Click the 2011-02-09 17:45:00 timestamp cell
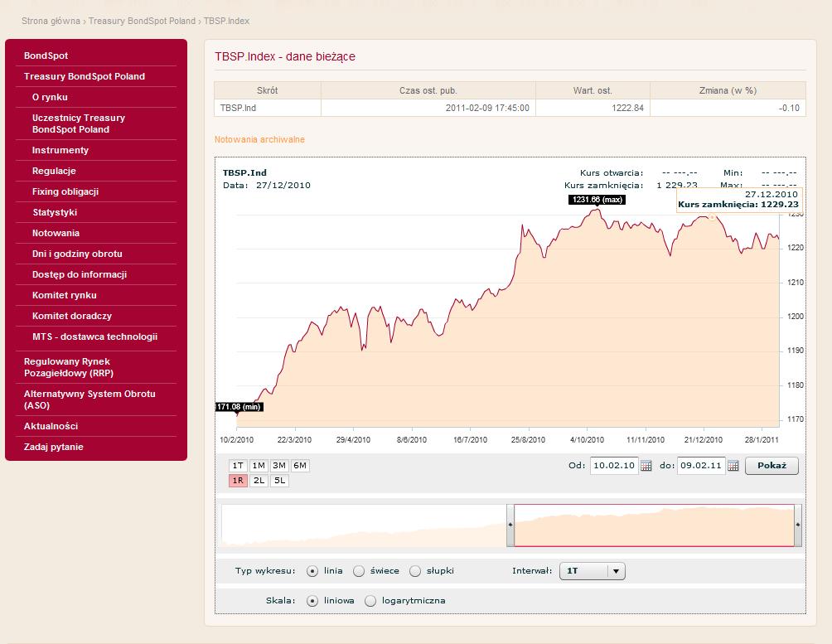The image size is (832, 644). click(x=428, y=108)
